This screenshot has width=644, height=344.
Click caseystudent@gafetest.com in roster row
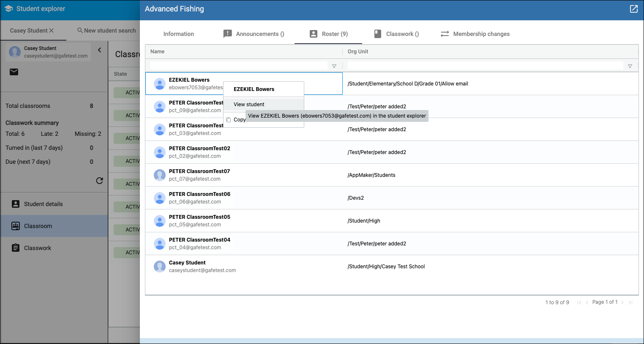(x=202, y=270)
